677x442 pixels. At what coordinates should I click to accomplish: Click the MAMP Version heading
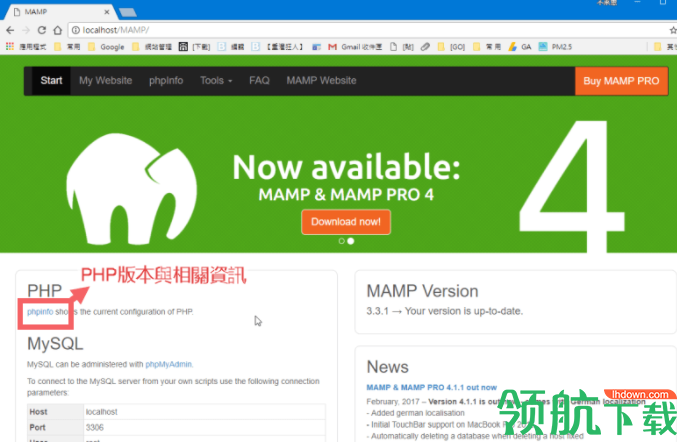click(x=422, y=291)
